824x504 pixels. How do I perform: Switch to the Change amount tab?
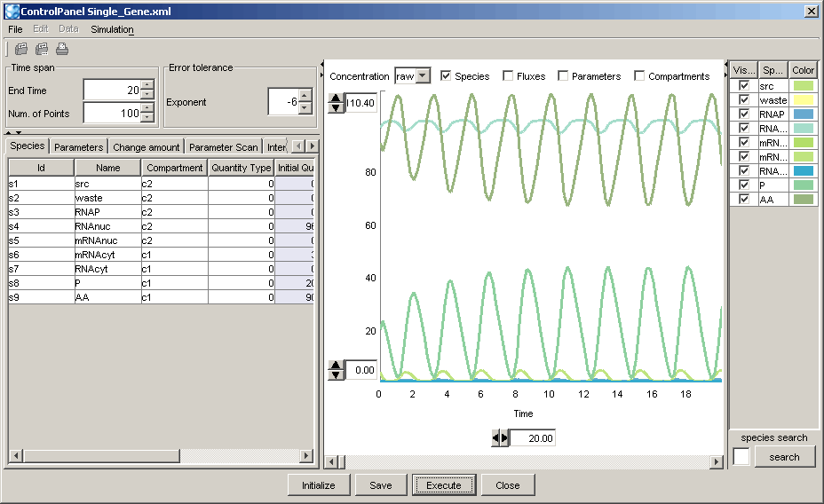point(147,147)
